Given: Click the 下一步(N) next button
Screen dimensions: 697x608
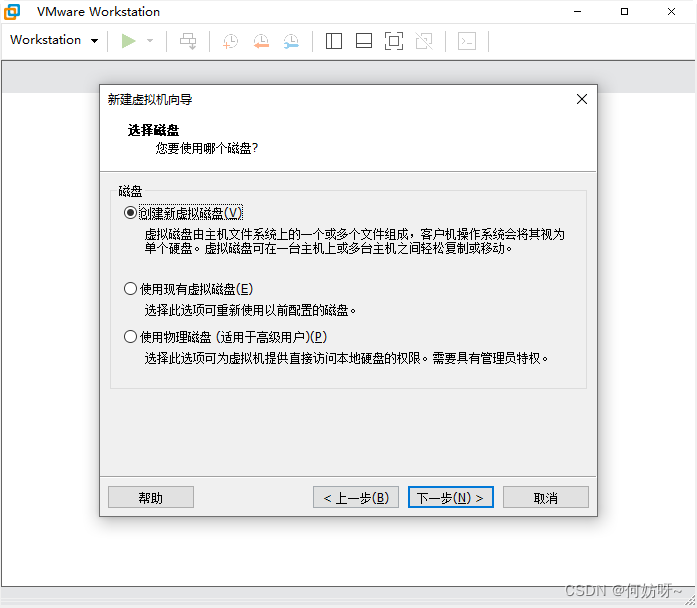Looking at the screenshot, I should pyautogui.click(x=451, y=497).
